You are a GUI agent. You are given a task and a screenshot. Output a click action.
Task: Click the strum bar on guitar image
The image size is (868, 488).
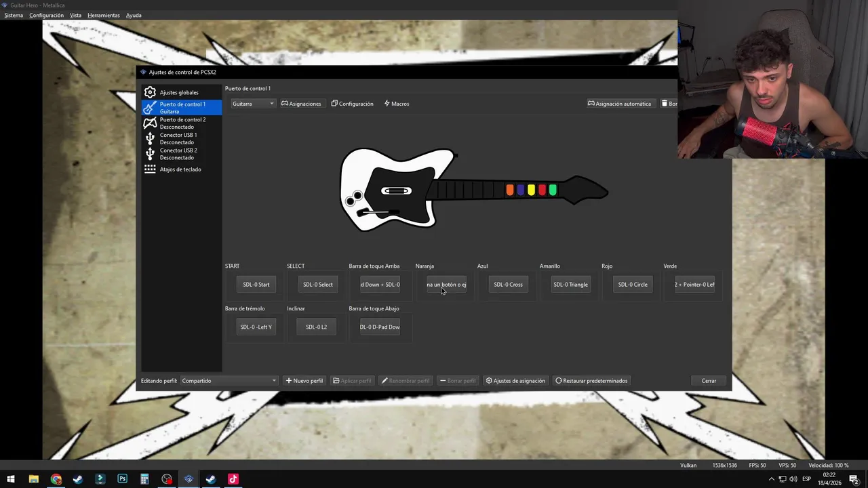coord(396,191)
